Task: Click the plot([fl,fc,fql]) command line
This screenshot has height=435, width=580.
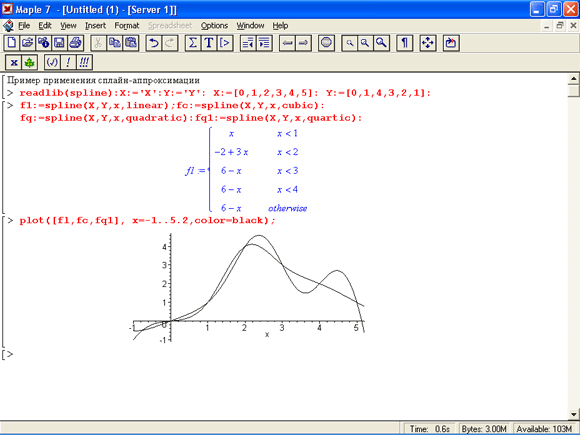Action: pyautogui.click(x=148, y=220)
